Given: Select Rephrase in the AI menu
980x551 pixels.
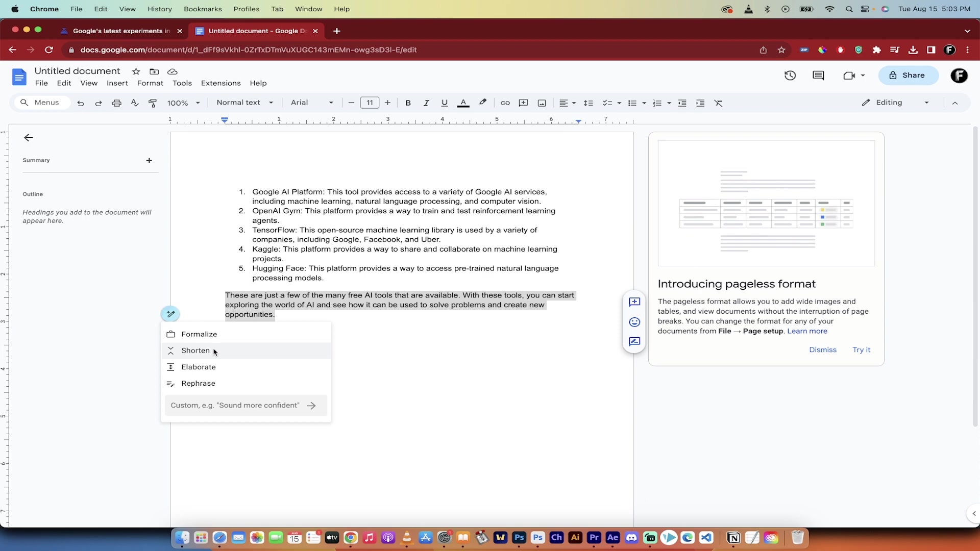Looking at the screenshot, I should coord(199,383).
